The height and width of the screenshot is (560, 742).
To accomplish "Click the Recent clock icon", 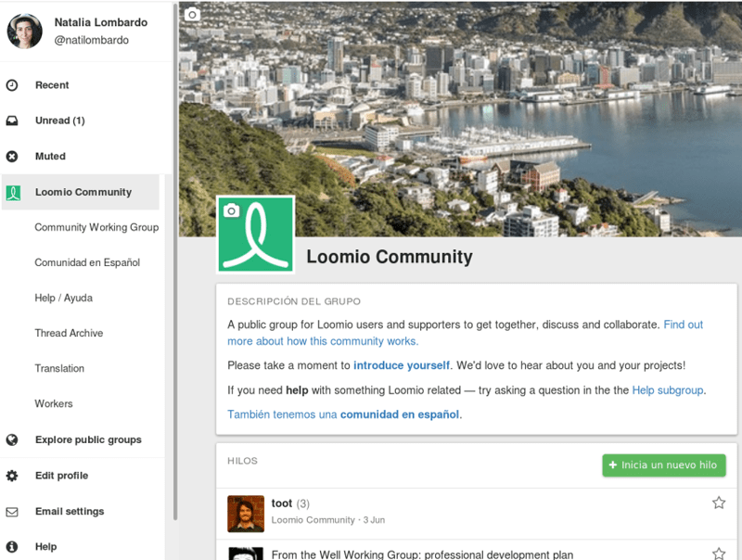I will (x=12, y=85).
